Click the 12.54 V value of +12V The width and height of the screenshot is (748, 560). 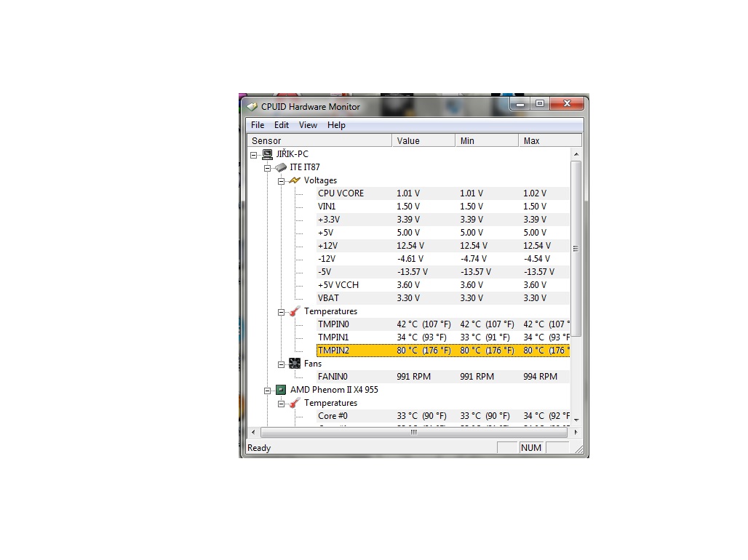[x=410, y=246]
